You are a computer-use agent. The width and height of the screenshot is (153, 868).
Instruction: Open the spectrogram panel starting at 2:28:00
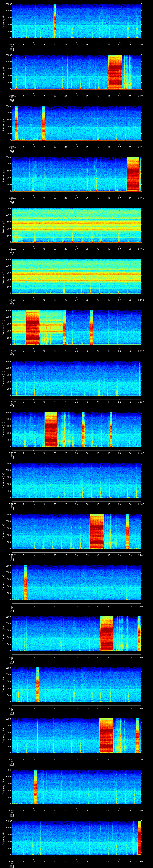[x=76, y=327]
